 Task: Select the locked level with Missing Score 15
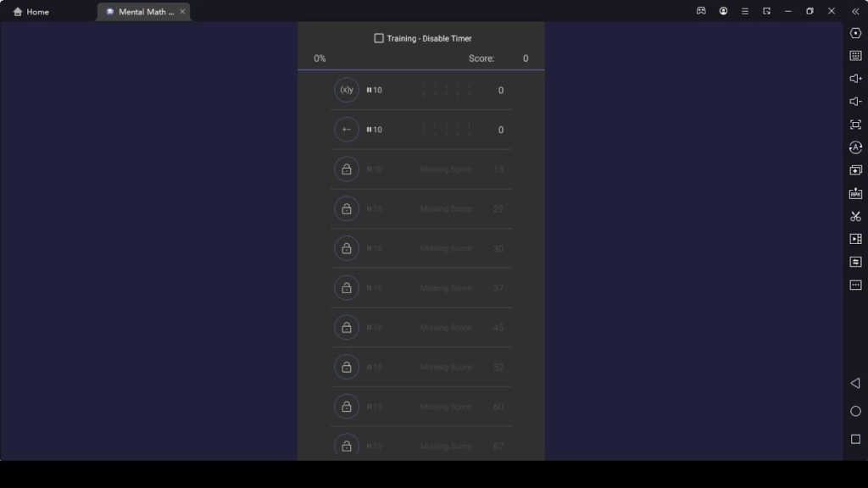pos(420,169)
